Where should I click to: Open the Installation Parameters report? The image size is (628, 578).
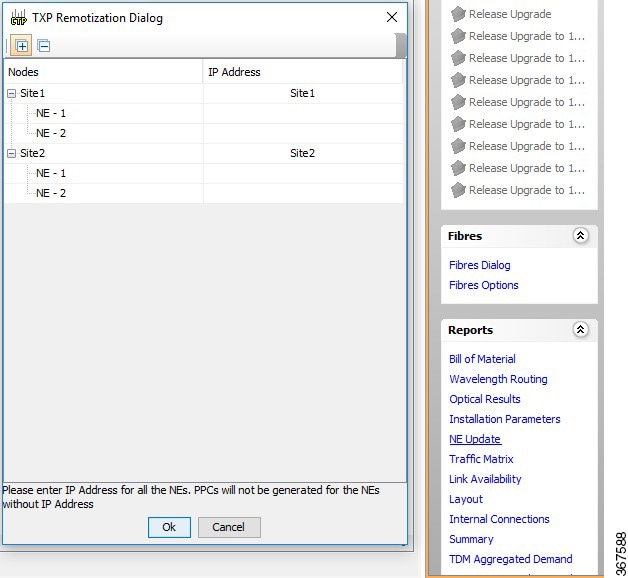pyautogui.click(x=505, y=419)
